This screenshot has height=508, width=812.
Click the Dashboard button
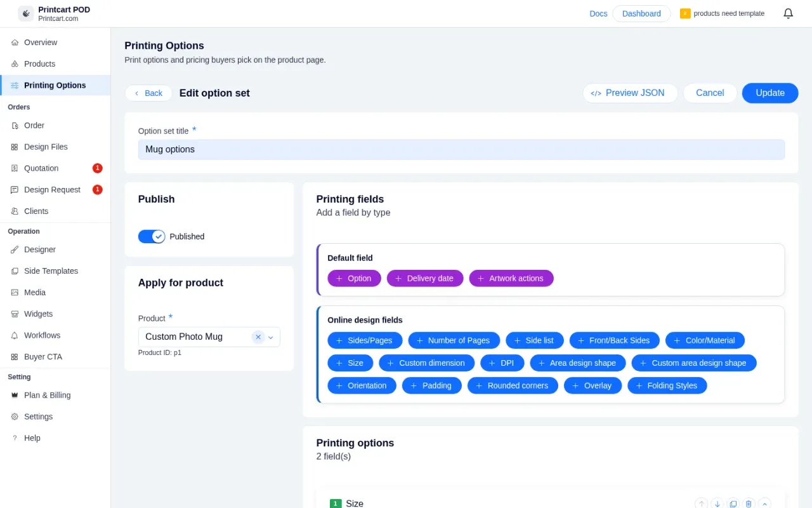coord(641,13)
